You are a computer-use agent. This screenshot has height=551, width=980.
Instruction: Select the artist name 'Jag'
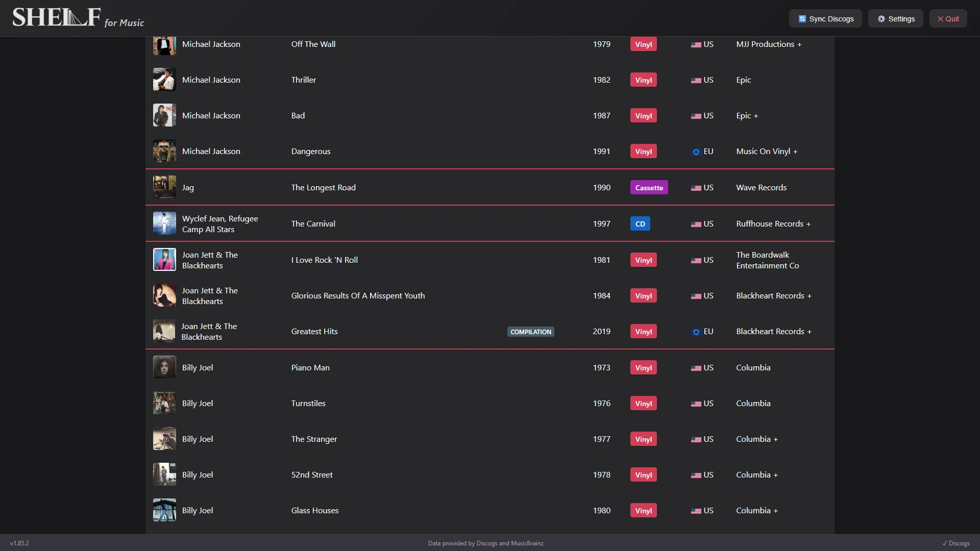coord(188,188)
